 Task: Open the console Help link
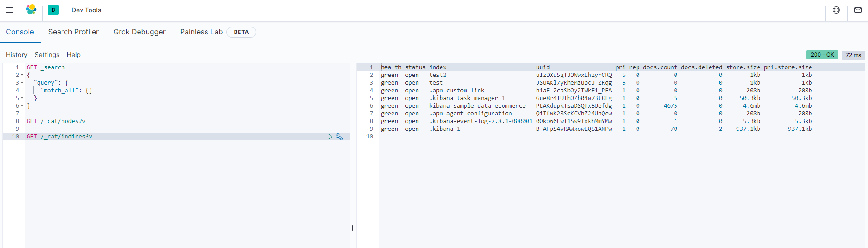point(74,55)
